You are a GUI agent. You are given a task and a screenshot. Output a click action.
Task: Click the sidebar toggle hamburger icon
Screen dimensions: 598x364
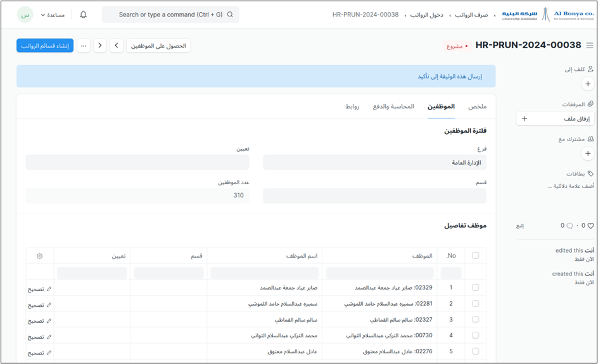pyautogui.click(x=590, y=46)
